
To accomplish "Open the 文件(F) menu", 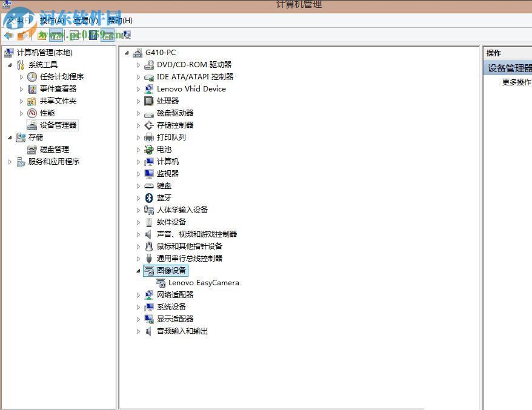I will click(x=15, y=20).
